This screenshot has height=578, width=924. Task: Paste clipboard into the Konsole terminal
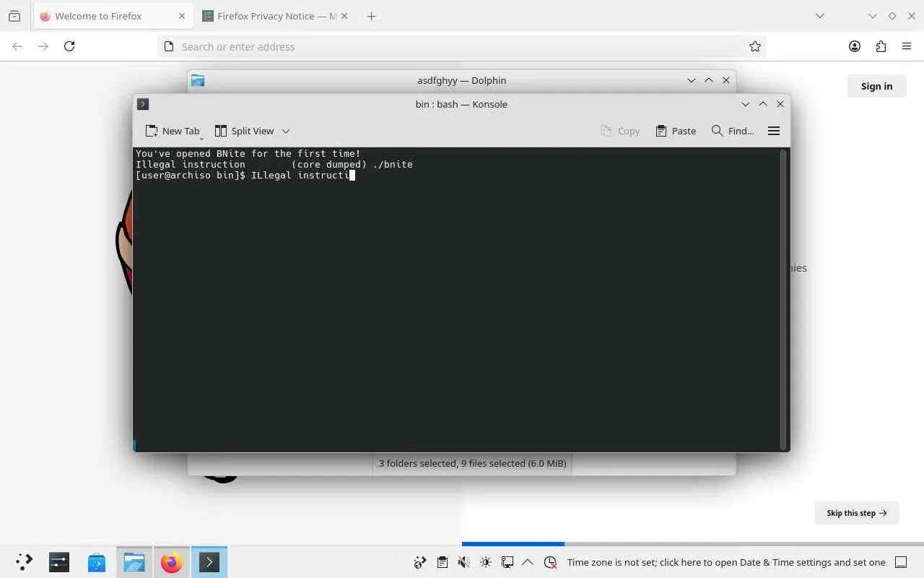pos(676,131)
